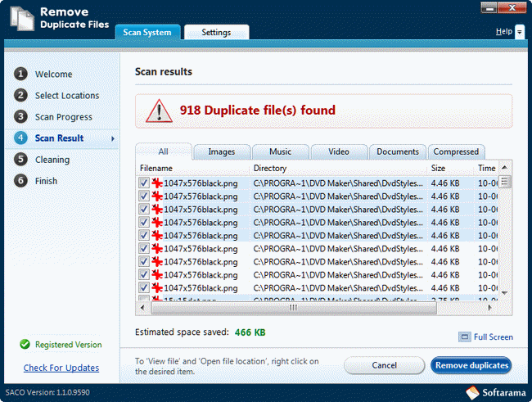Image resolution: width=532 pixels, height=402 pixels.
Task: Switch to the All results tab
Action: coord(164,151)
